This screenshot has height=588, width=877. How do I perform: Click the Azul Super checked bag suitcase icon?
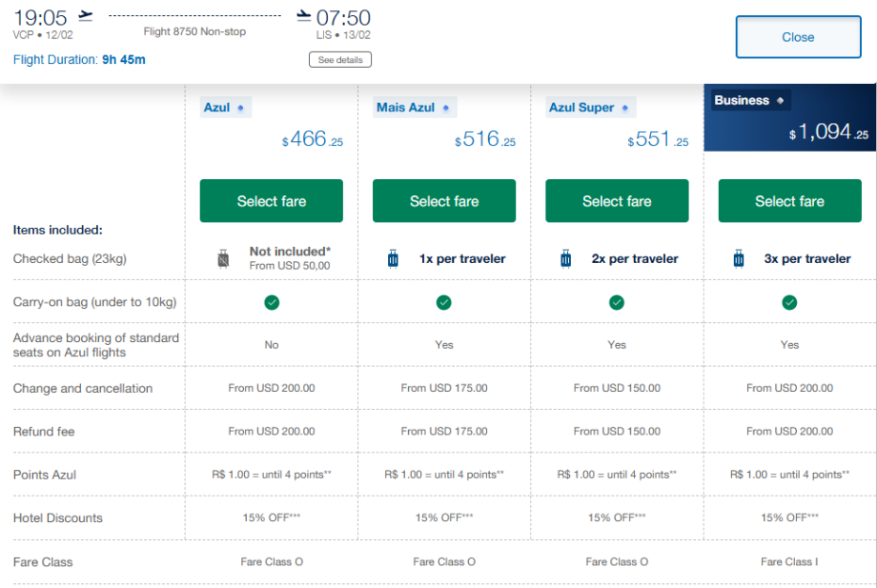coord(565,258)
